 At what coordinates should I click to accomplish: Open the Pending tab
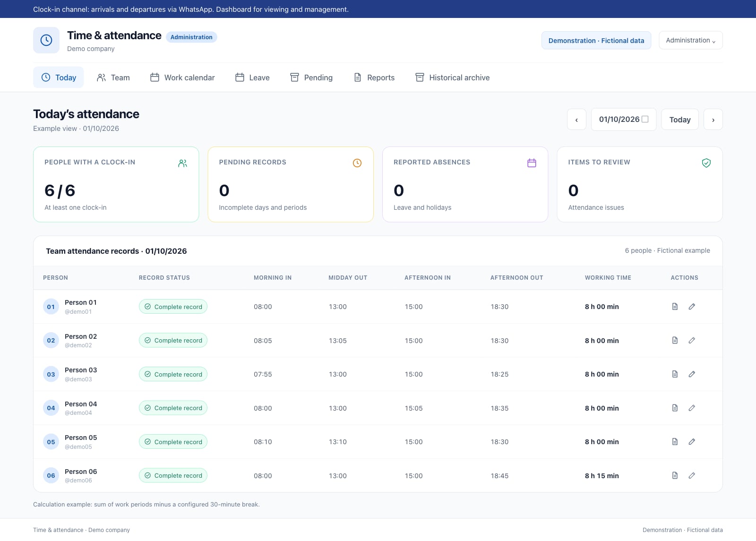pos(311,77)
